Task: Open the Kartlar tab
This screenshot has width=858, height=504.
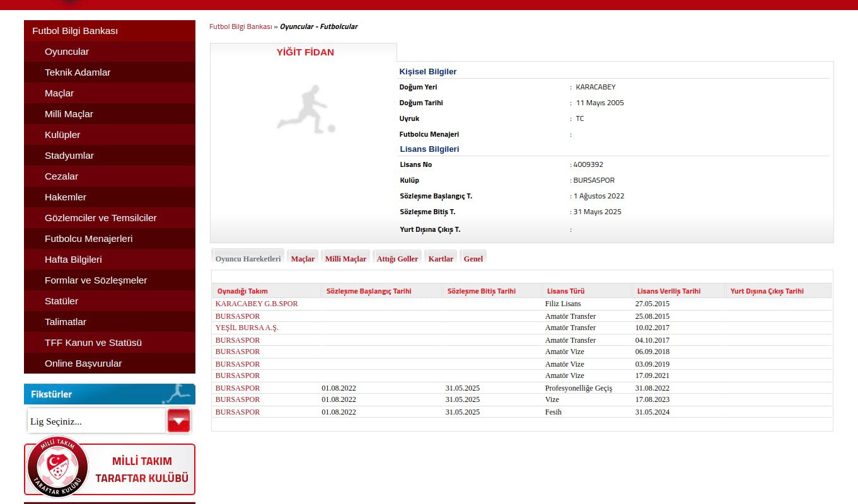Action: click(x=441, y=259)
